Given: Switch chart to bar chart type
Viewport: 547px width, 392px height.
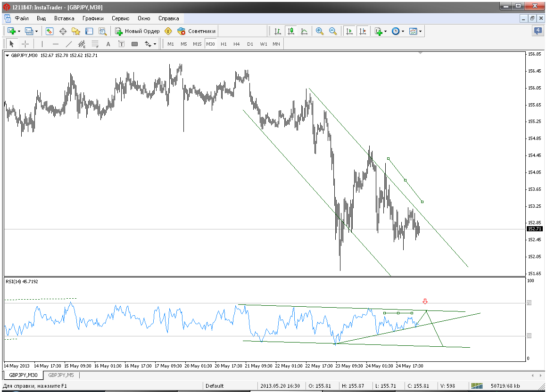Looking at the screenshot, I should tap(278, 32).
